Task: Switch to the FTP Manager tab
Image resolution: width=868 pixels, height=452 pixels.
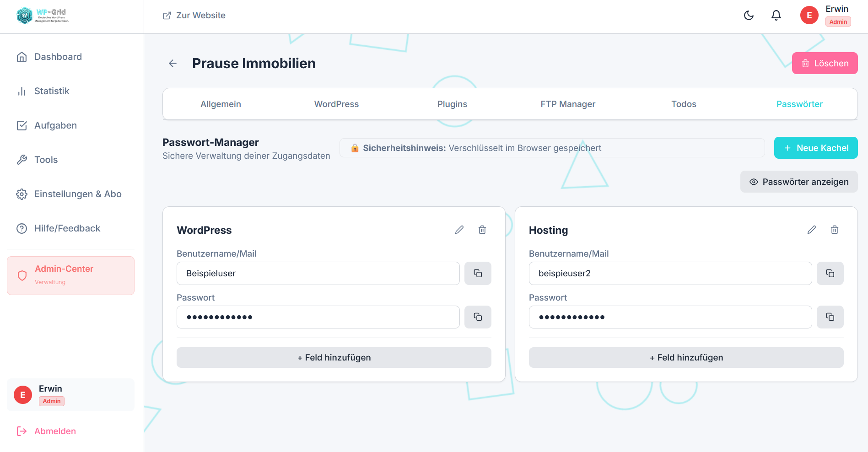Action: pyautogui.click(x=568, y=104)
